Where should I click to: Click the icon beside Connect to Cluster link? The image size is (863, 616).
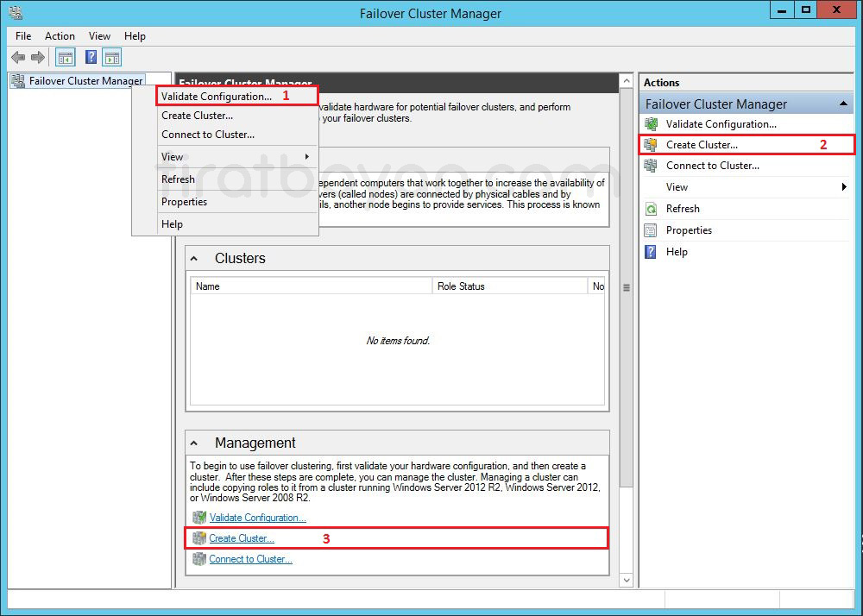coord(199,559)
